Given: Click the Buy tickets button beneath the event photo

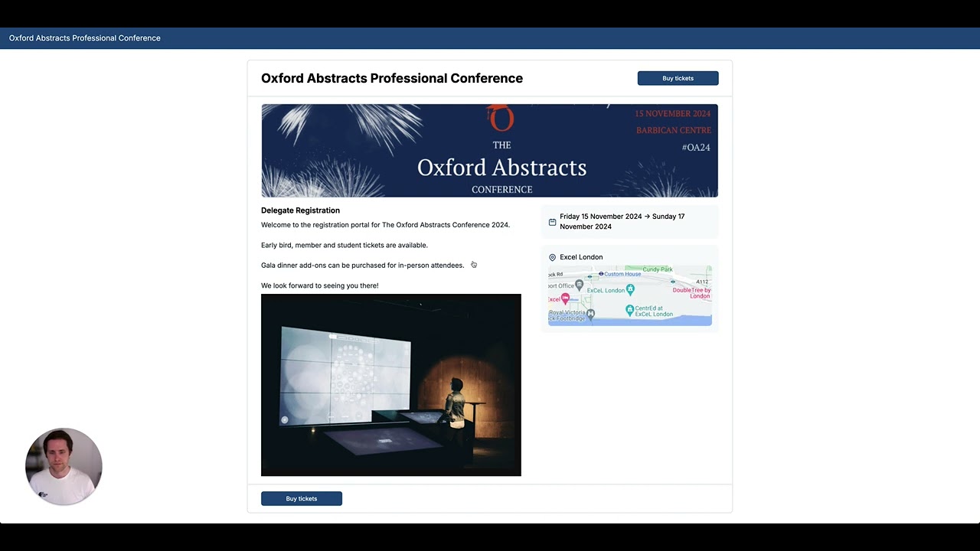Looking at the screenshot, I should (x=301, y=498).
